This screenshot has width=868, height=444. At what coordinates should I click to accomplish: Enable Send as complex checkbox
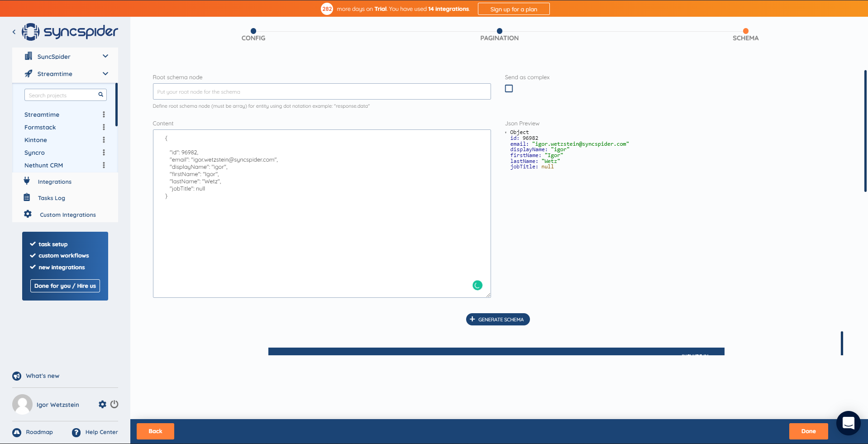[x=509, y=88]
